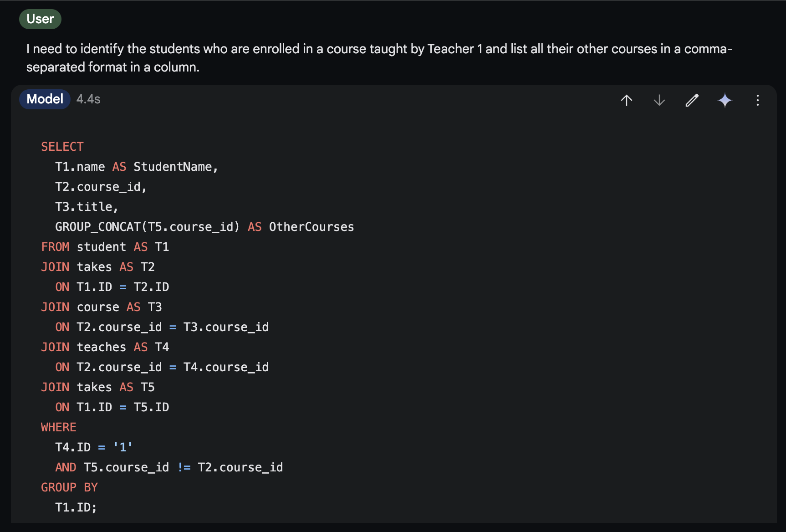Click the move up arrow icon
786x532 pixels.
[627, 100]
